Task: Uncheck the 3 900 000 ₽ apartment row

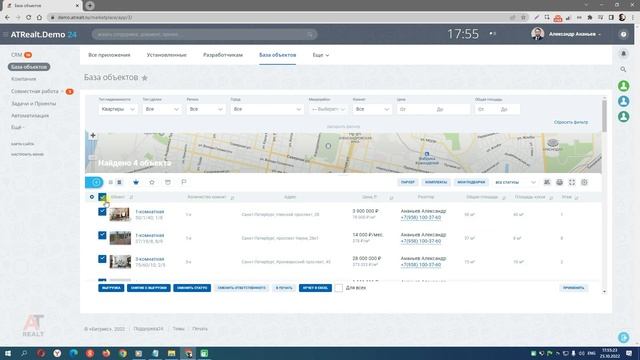Action: 102,211
